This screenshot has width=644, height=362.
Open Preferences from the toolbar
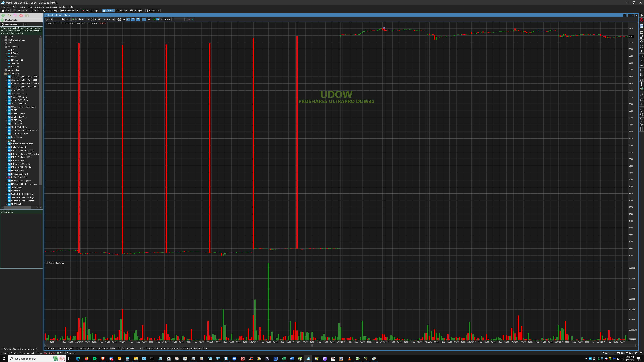click(x=153, y=11)
